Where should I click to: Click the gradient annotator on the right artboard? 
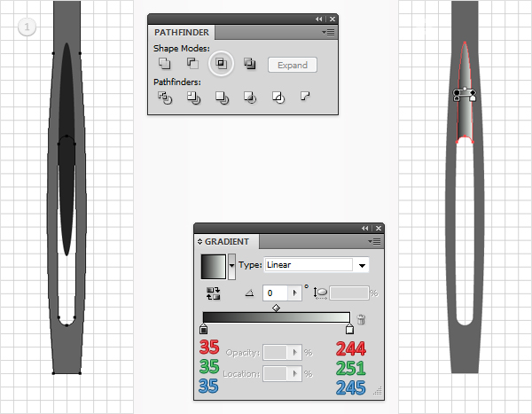pyautogui.click(x=465, y=94)
